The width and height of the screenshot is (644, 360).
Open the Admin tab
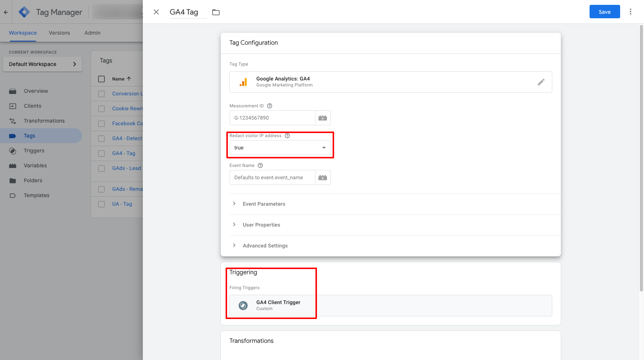click(92, 33)
